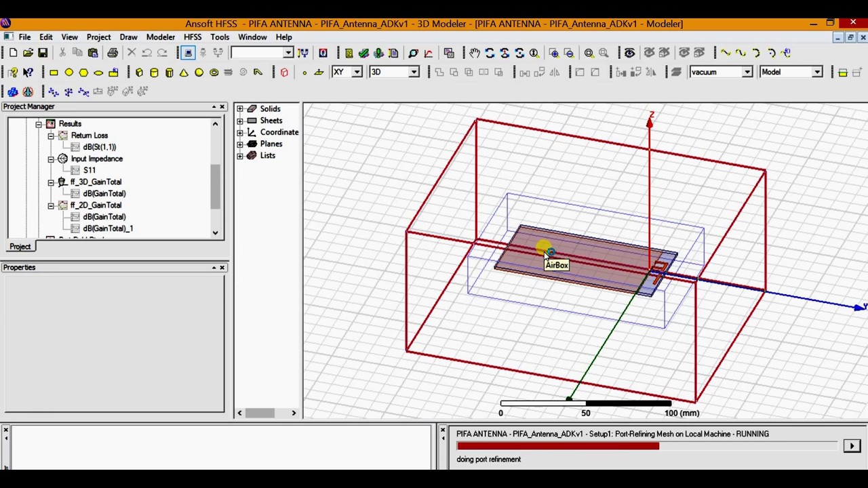Expand the Sheets tree node
The height and width of the screenshot is (488, 868).
click(240, 121)
